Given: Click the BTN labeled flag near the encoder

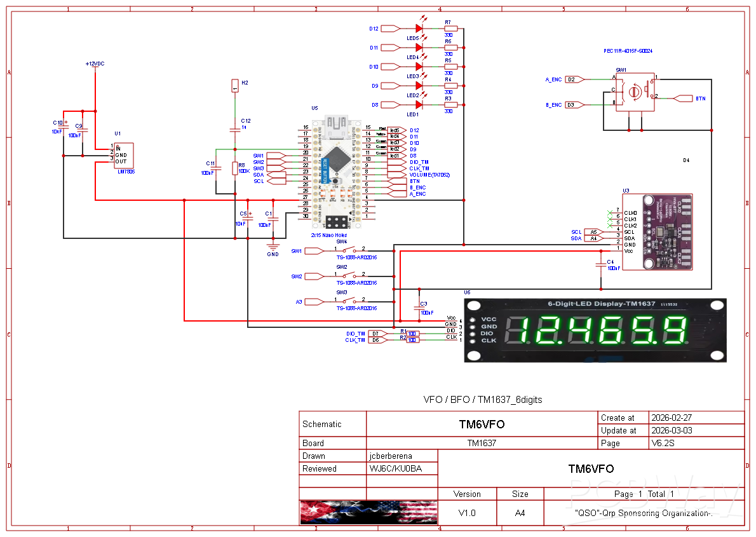Looking at the screenshot, I should (x=685, y=98).
